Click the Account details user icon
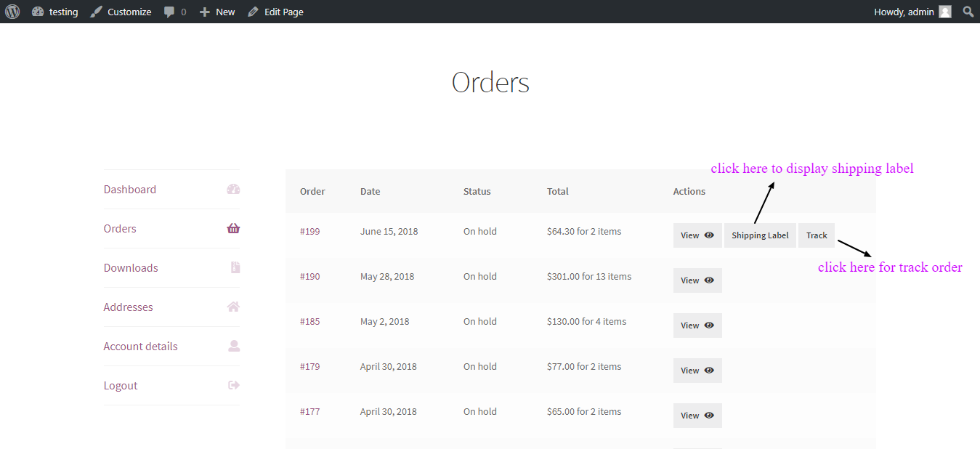The image size is (980, 449). click(234, 347)
